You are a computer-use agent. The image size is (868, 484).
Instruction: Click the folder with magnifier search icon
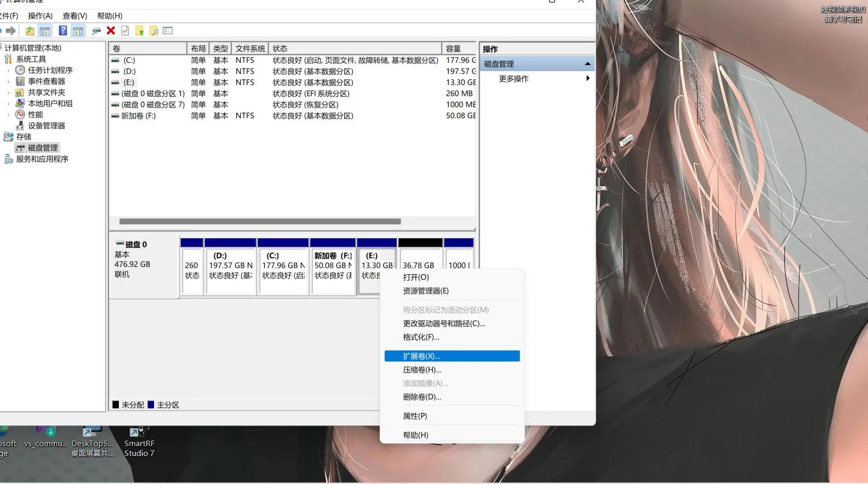(154, 31)
